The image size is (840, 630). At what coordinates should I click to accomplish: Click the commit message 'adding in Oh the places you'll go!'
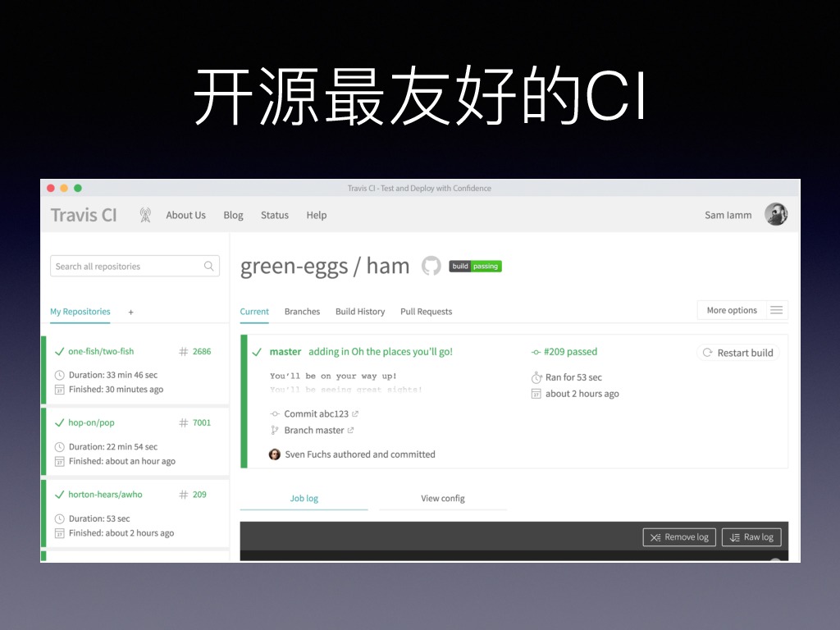point(381,352)
